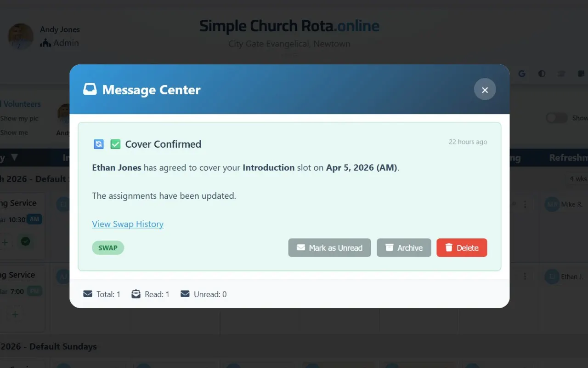
Task: Click the Apr 5, 2026 (AM) date text
Action: [362, 167]
